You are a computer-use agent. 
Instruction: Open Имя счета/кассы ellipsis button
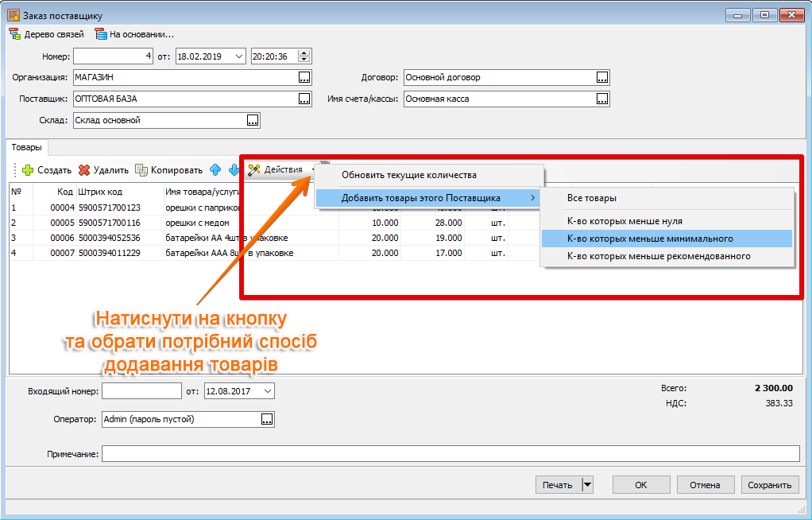click(602, 99)
